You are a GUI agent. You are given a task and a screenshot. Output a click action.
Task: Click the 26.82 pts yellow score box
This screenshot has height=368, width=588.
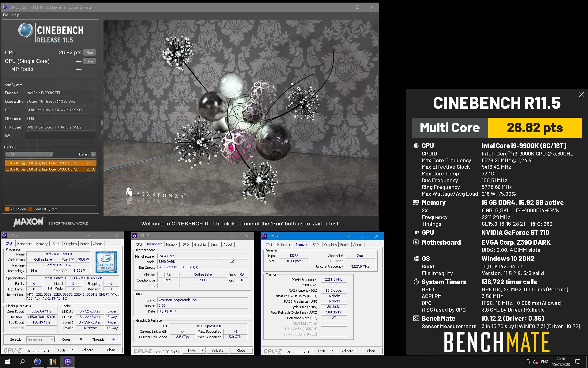[x=535, y=128]
